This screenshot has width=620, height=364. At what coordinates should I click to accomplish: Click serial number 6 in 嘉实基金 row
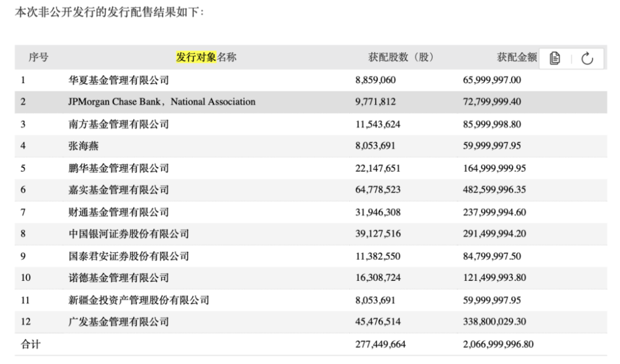pos(23,190)
